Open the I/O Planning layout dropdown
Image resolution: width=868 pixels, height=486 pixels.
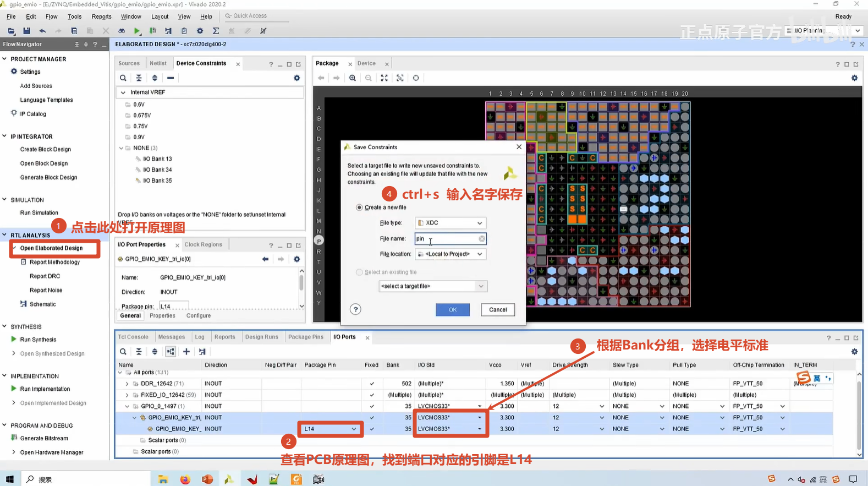[x=823, y=31]
